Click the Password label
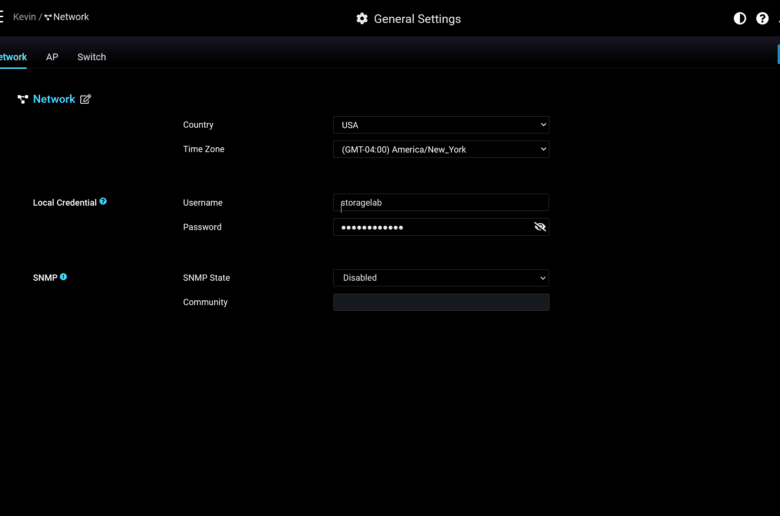780x516 pixels. [x=202, y=227]
